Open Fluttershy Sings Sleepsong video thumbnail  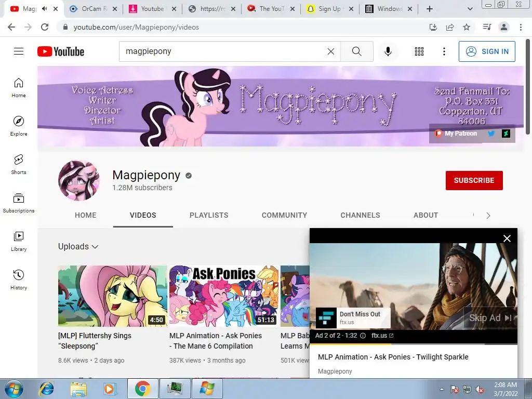coord(112,296)
